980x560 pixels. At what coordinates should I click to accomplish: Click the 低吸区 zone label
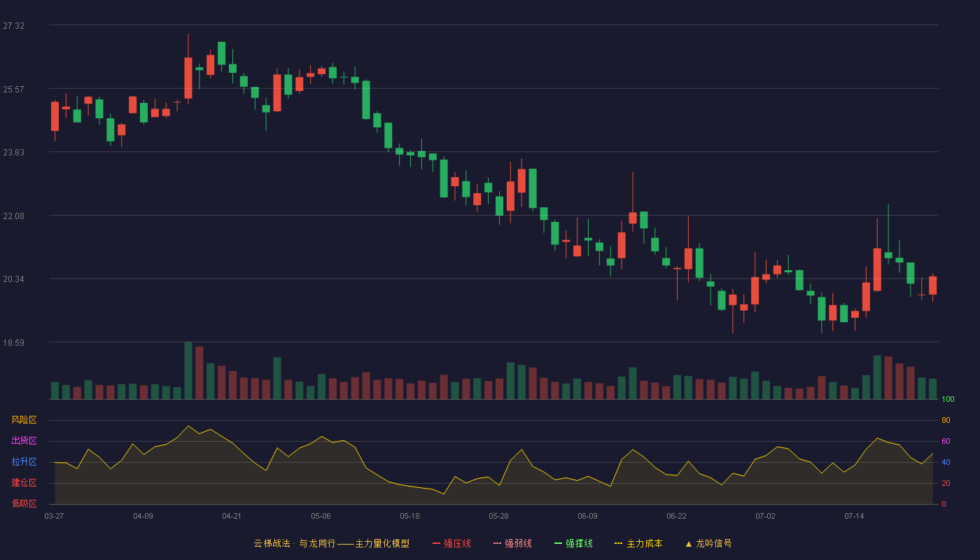24,503
